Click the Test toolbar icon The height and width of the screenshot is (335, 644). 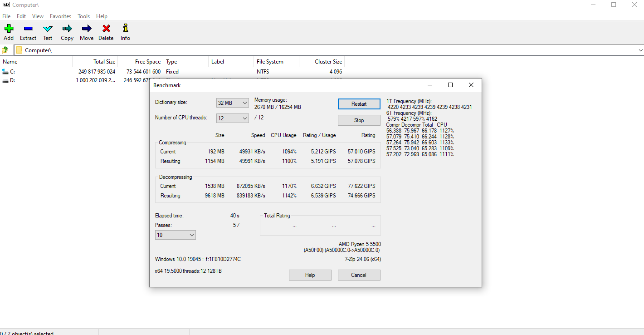point(48,29)
